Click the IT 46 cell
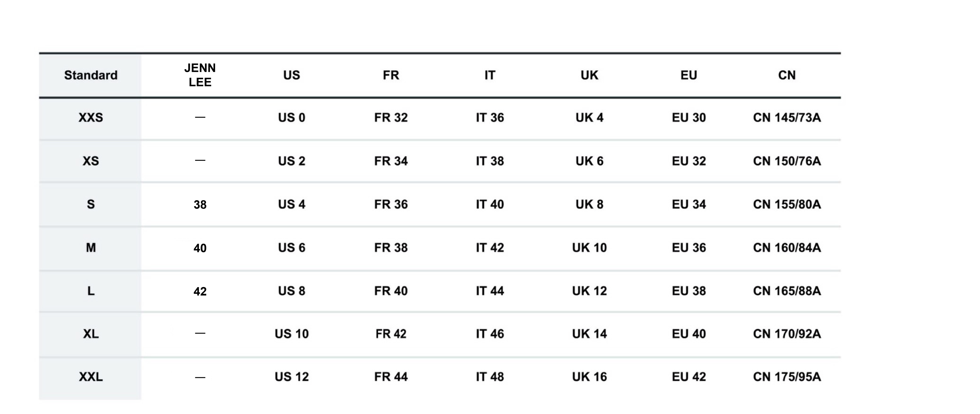Image resolution: width=980 pixels, height=414 pixels. tap(490, 334)
